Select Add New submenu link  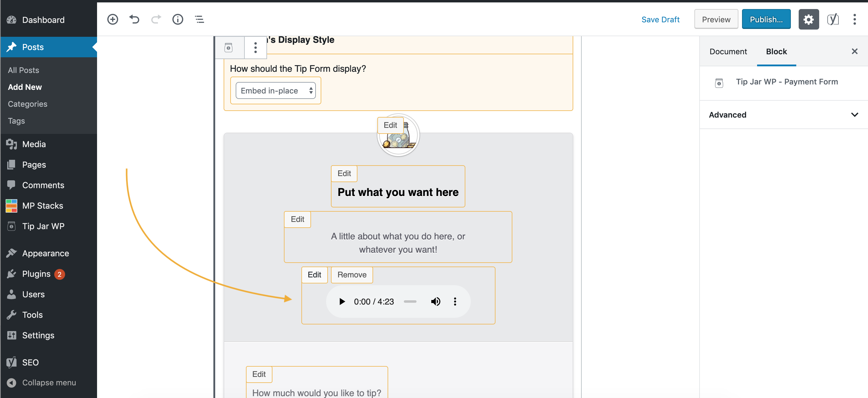point(25,87)
